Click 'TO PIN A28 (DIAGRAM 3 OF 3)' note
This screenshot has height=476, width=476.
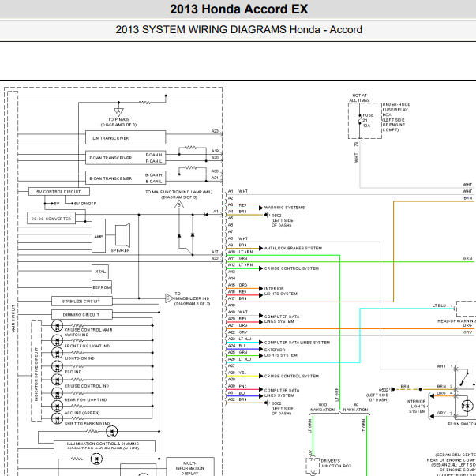(x=118, y=122)
